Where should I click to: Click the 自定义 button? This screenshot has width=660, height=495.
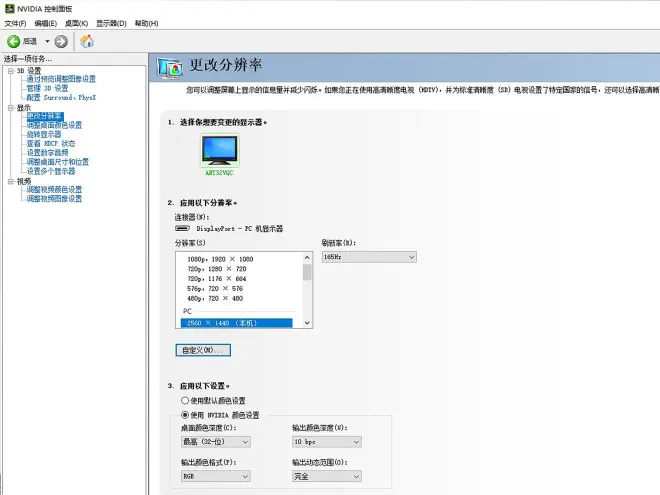pyautogui.click(x=203, y=350)
